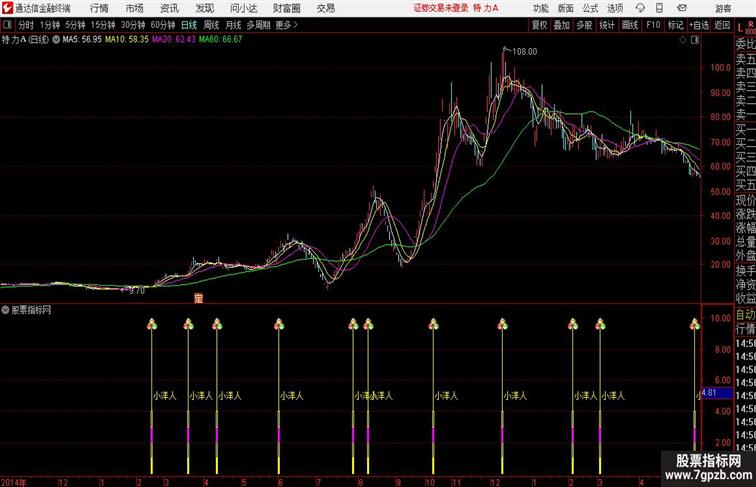Click the headset customer service icon

640,8
